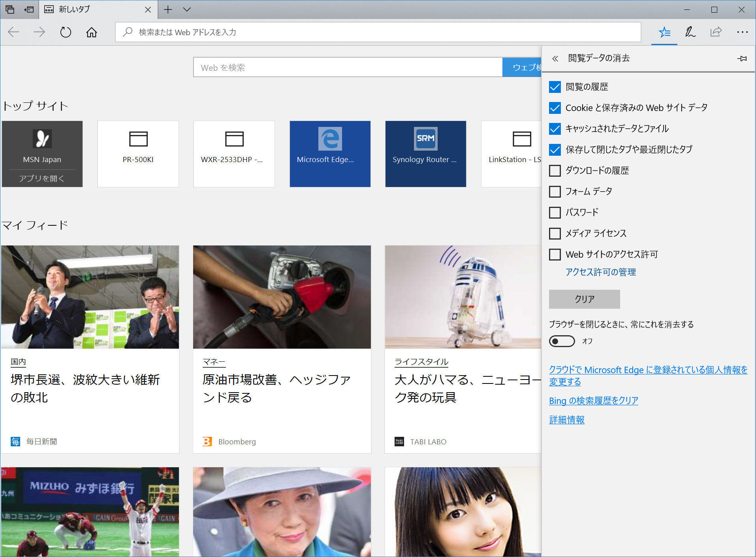This screenshot has width=756, height=557.
Task: Uncheck Cookie と保存済みの Web サイト データ
Action: (x=555, y=108)
